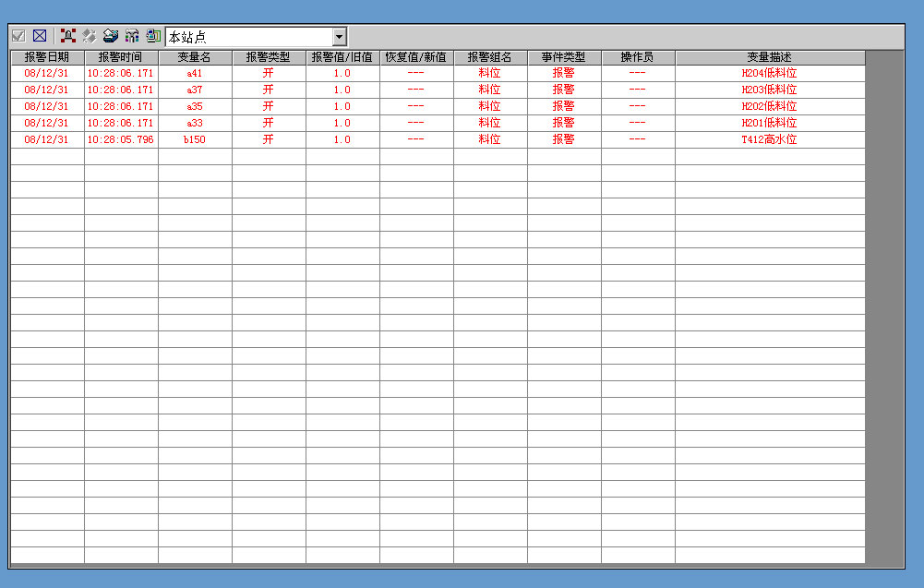Screen dimensions: 924x588
Task: Click the T412高水位 description cell
Action: tap(770, 139)
